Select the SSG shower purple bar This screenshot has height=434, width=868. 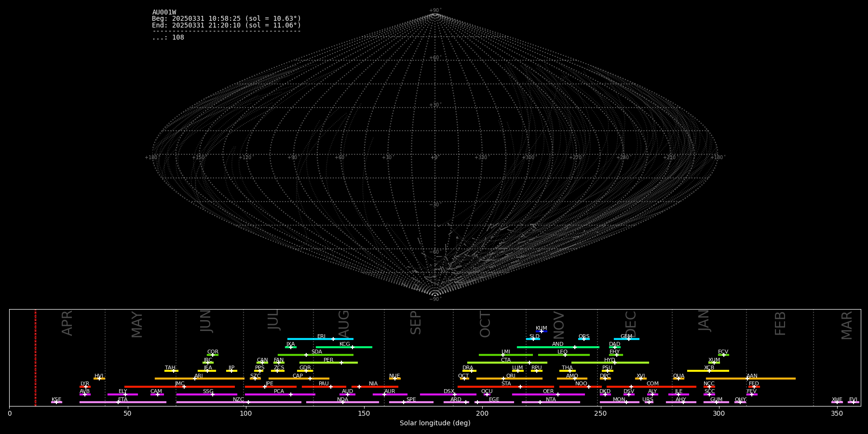coord(206,394)
